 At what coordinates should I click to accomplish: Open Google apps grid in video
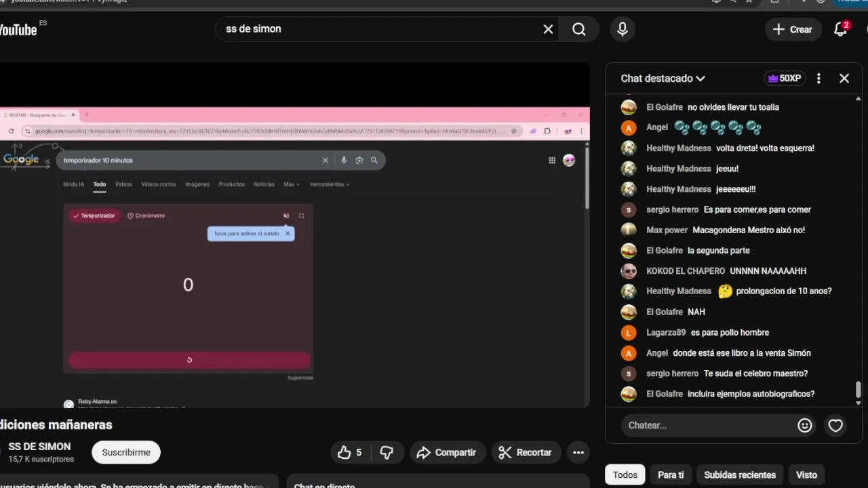[552, 160]
